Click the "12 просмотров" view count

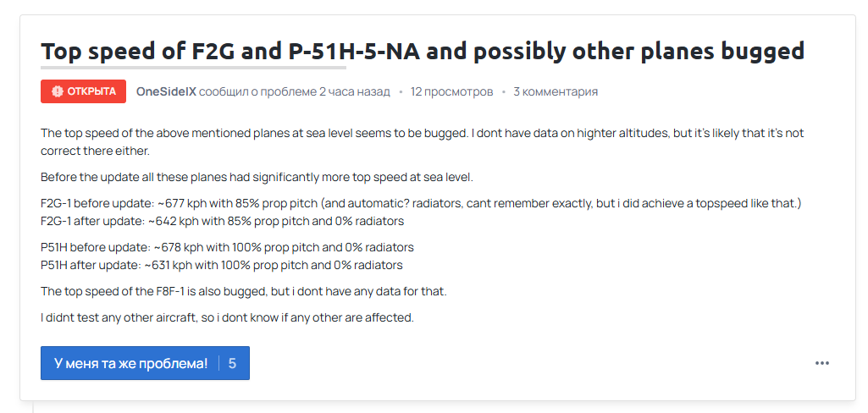pos(451,91)
